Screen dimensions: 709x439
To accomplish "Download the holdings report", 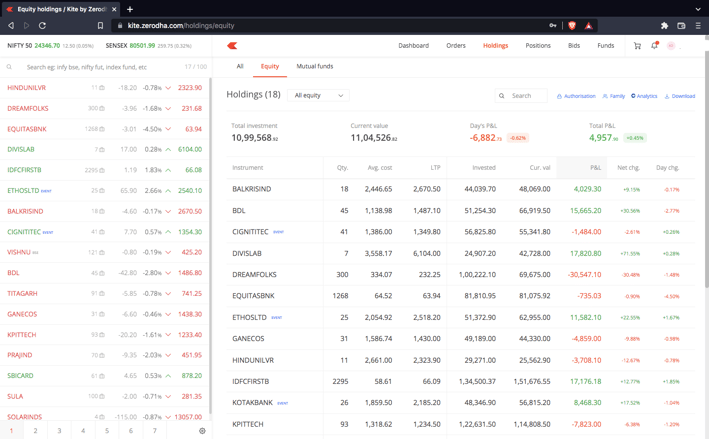I will point(680,96).
